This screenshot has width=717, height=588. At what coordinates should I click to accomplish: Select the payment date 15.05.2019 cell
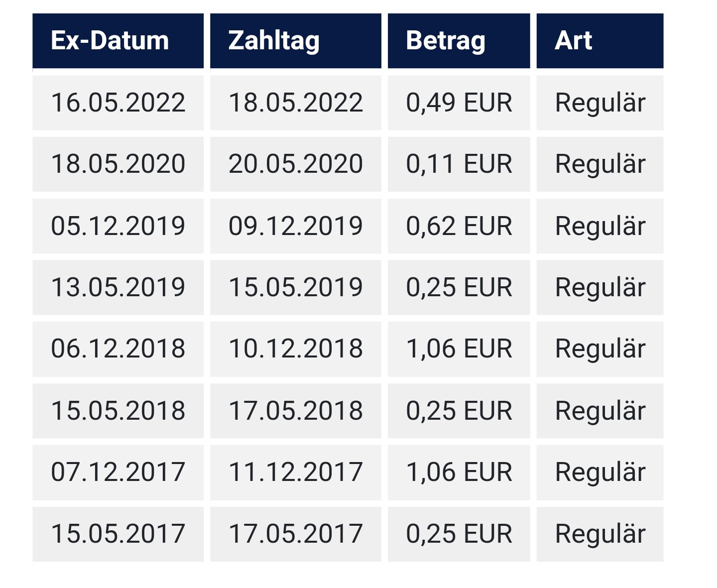point(295,288)
